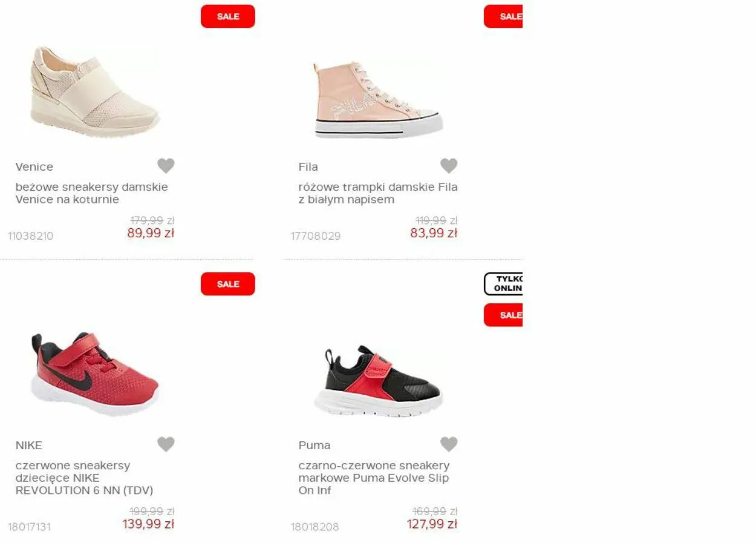
Task: Click heart icon next to NIKE brand
Action: click(x=166, y=444)
